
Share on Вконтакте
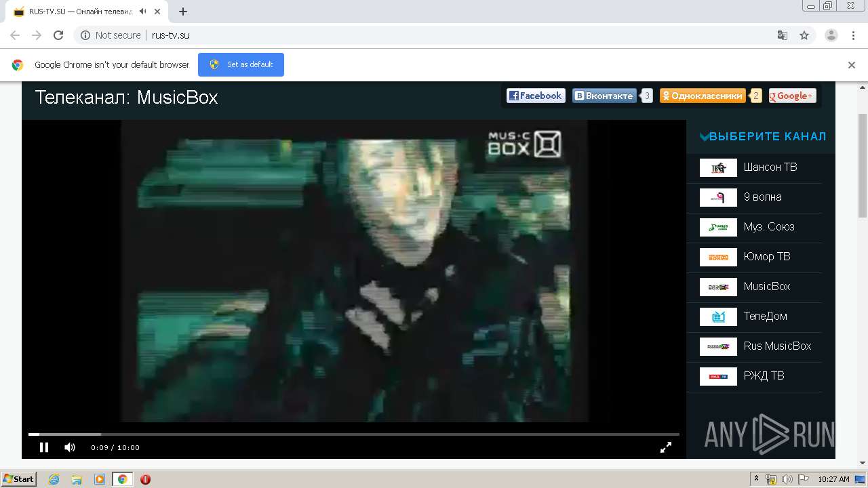tap(604, 96)
